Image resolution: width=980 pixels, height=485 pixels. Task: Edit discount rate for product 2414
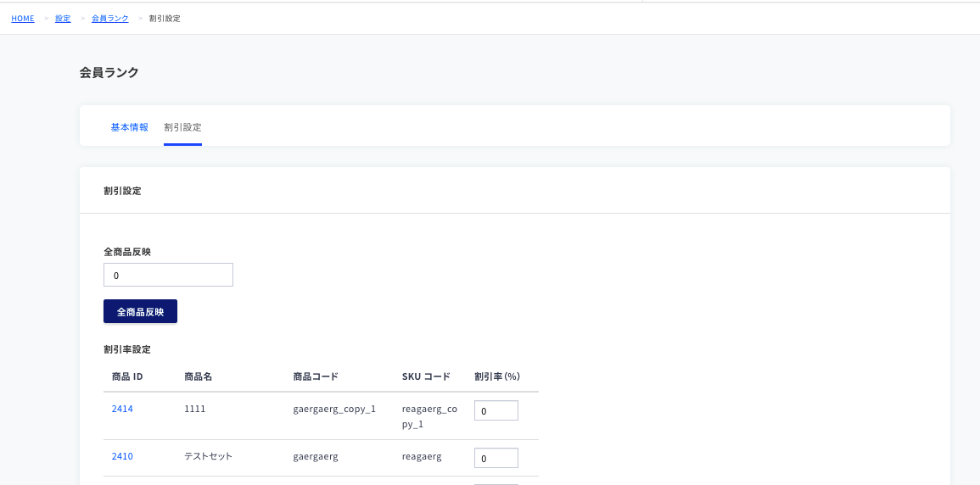tap(496, 410)
